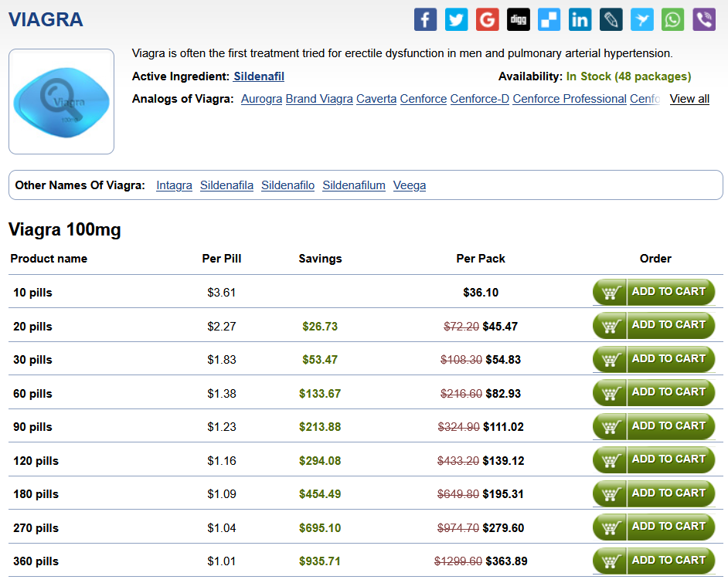The image size is (728, 583).
Task: Open the Sildenafila other-name link
Action: tap(226, 185)
